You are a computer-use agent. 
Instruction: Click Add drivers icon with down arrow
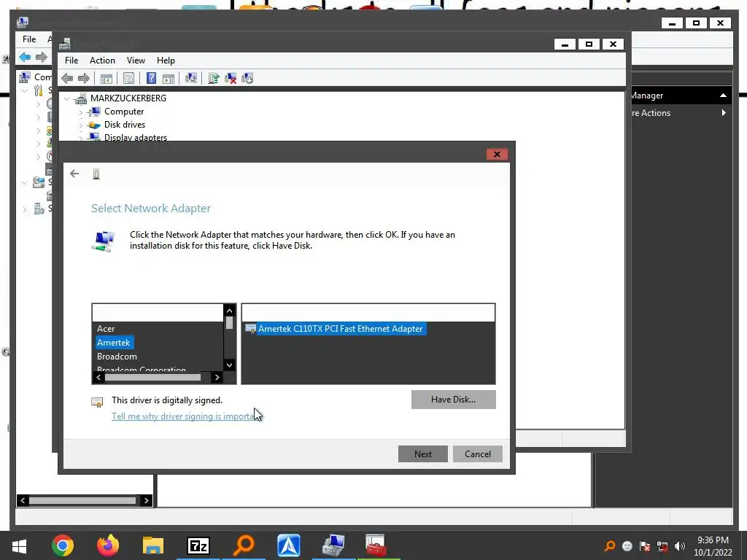pyautogui.click(x=247, y=78)
